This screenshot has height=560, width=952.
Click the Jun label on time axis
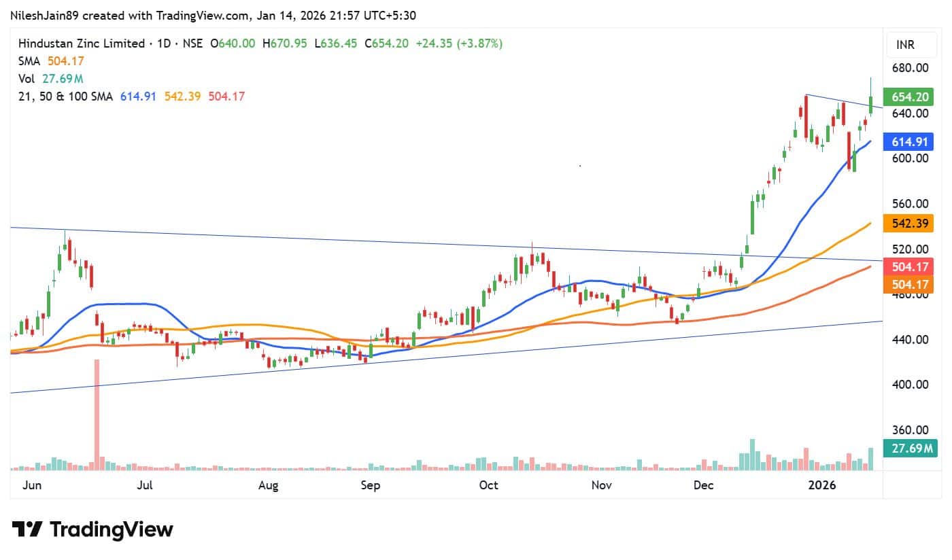click(31, 485)
